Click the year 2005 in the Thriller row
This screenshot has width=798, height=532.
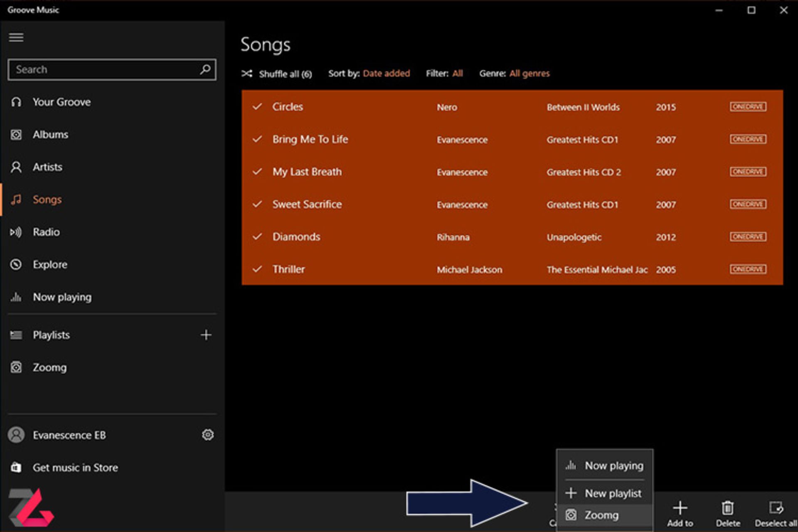tap(666, 270)
